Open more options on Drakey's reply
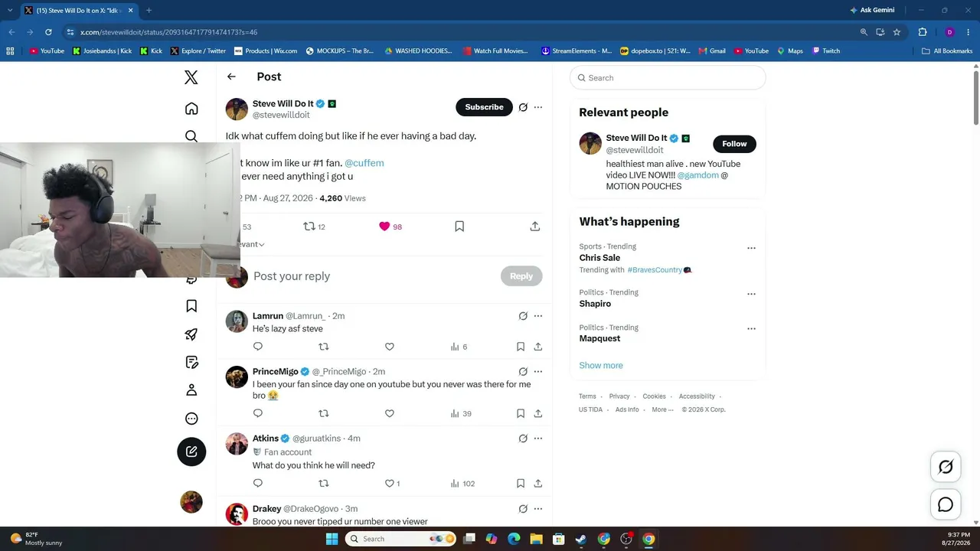 coord(538,509)
